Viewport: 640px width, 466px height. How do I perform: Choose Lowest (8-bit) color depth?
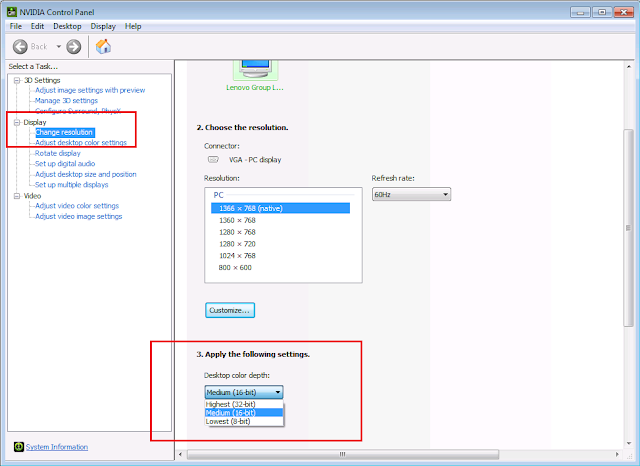(x=244, y=422)
